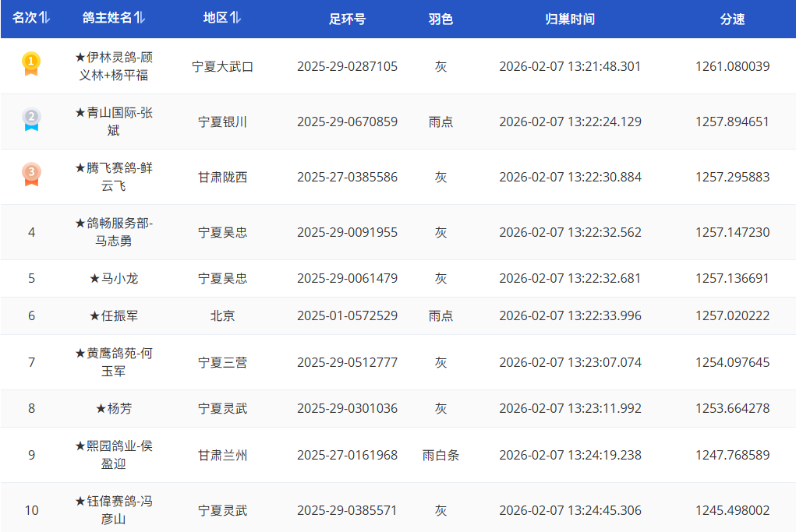Select owner ★鸽畅服务部-马志勇

tap(114, 232)
